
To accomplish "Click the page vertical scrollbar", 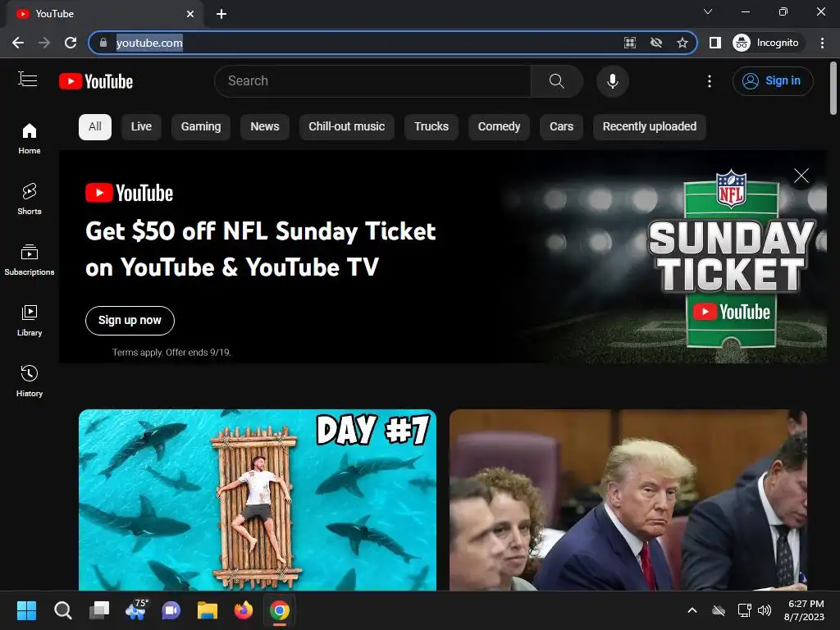I will click(x=833, y=89).
